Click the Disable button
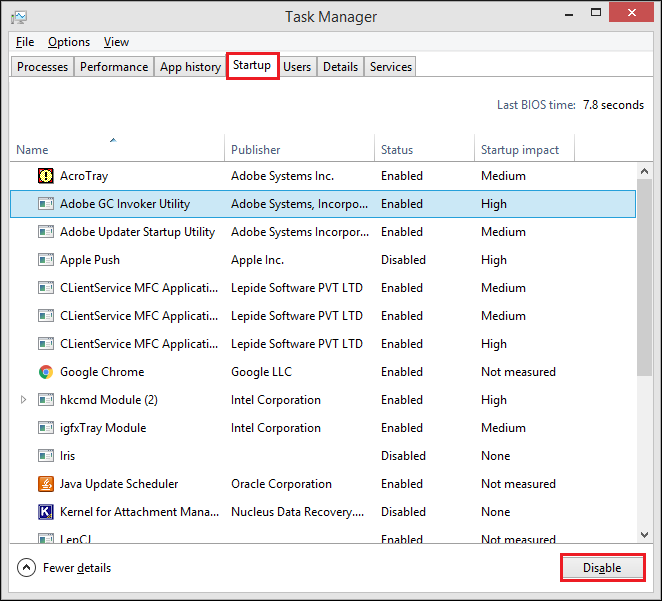This screenshot has height=601, width=662. point(602,568)
